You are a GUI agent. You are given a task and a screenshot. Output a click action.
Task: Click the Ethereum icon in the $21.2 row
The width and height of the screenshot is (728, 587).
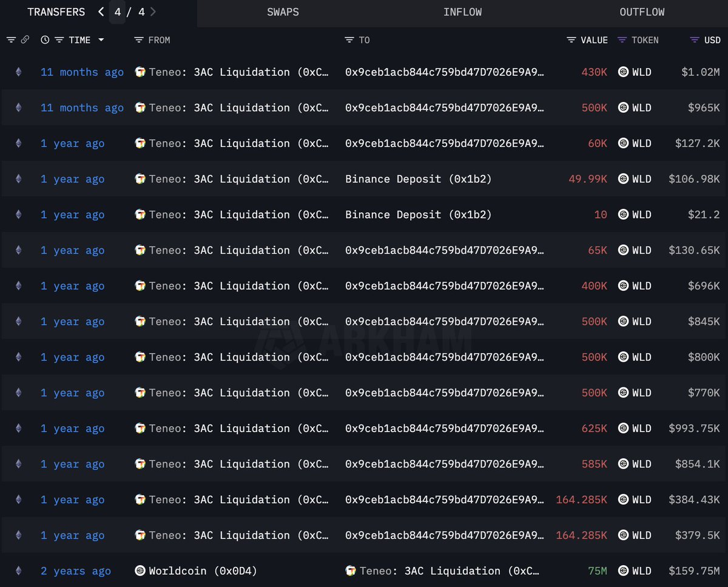click(18, 215)
